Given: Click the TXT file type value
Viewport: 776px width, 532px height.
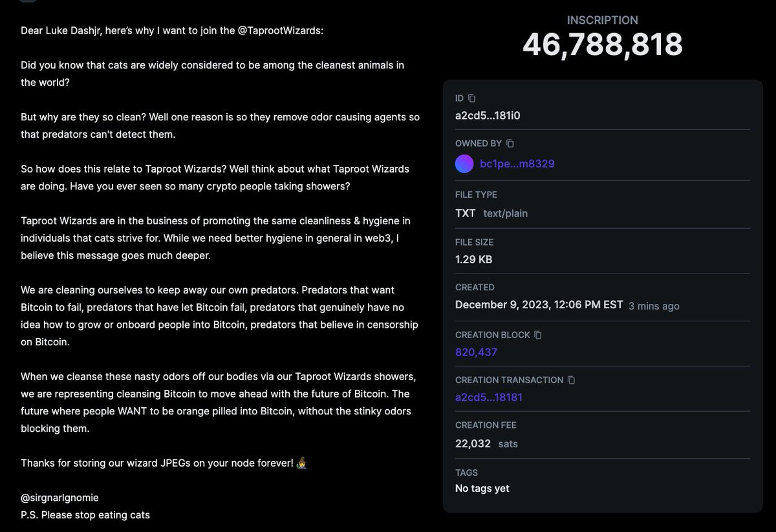Looking at the screenshot, I should pos(466,213).
